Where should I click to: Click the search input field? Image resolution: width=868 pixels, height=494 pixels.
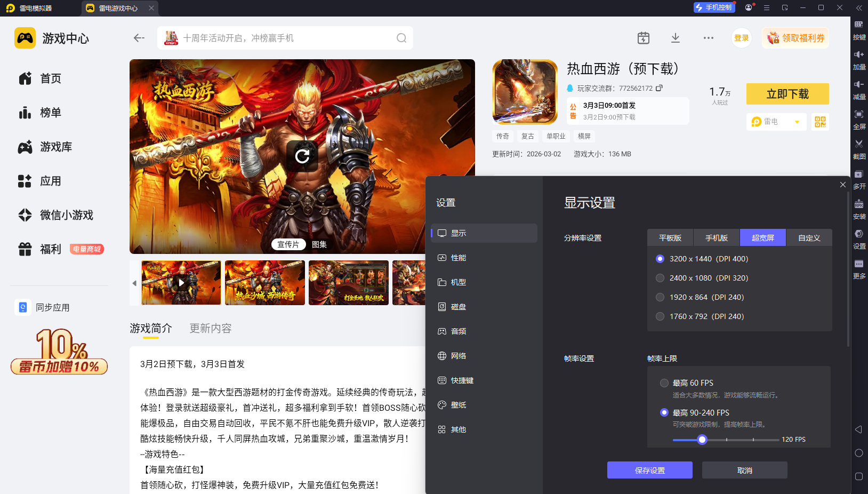[x=285, y=38]
